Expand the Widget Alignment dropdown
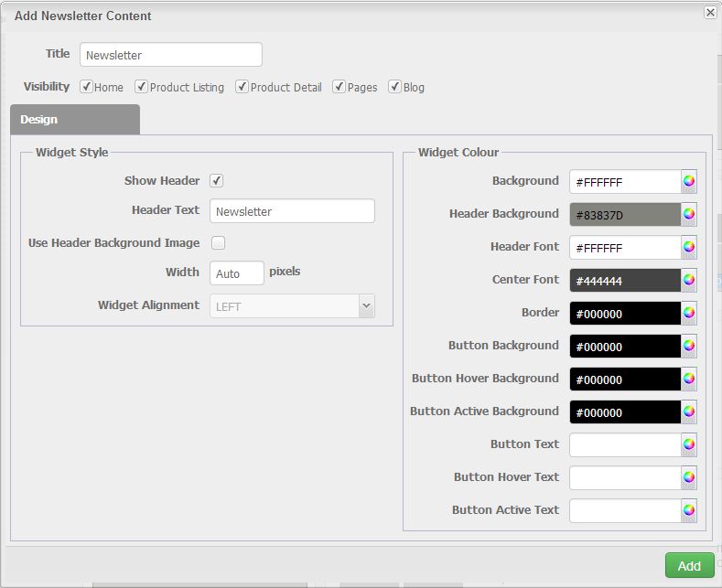The image size is (722, 588). tap(366, 305)
